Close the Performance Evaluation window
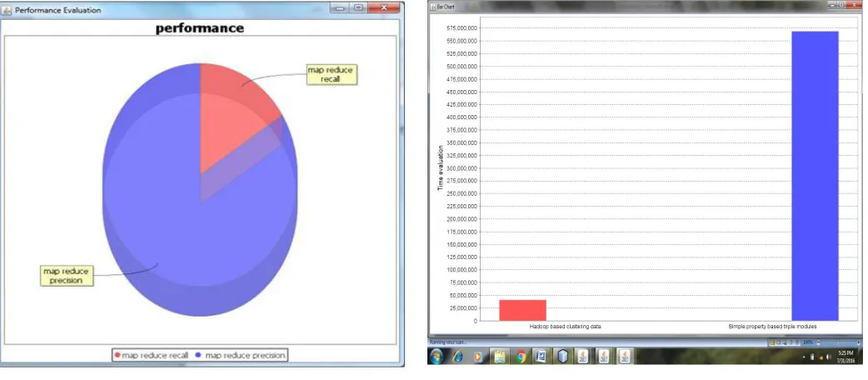Image resolution: width=868 pixels, height=380 pixels. pyautogui.click(x=384, y=7)
